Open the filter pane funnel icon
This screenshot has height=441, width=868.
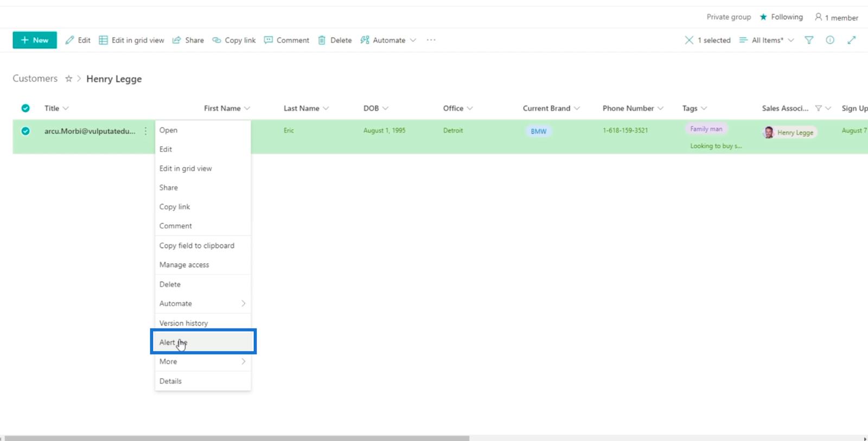tap(809, 40)
